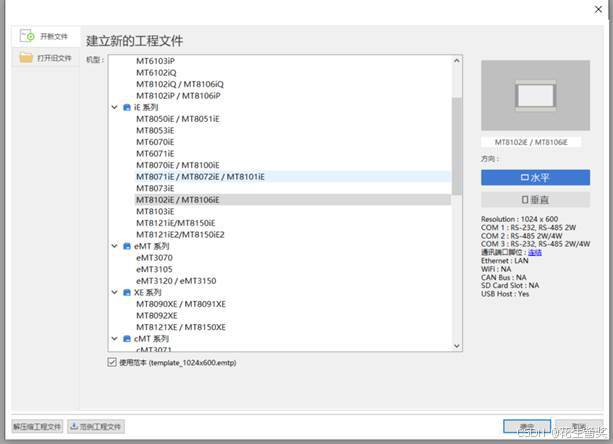Click the cMT 系列 group label
The width and height of the screenshot is (613, 444).
pyautogui.click(x=151, y=338)
